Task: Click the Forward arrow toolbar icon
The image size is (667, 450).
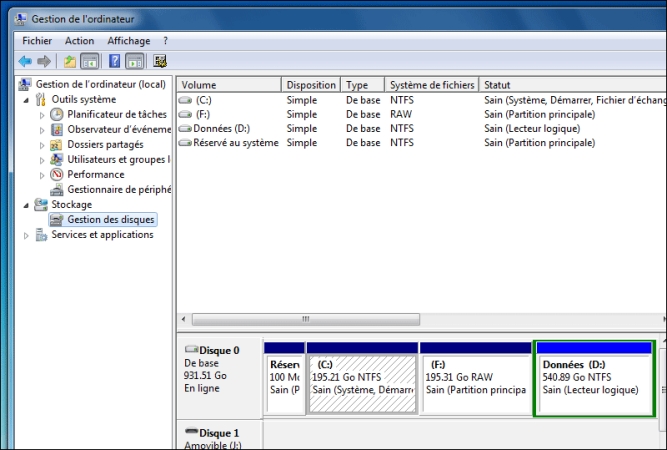Action: [44, 61]
